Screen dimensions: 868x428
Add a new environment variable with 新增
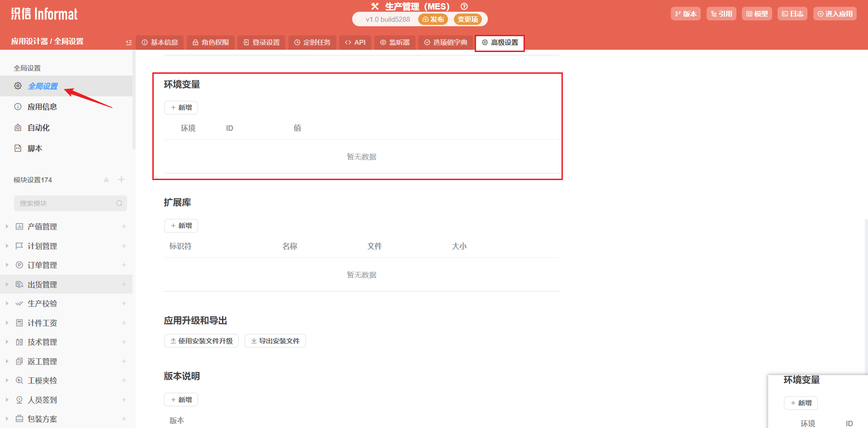[x=181, y=108]
